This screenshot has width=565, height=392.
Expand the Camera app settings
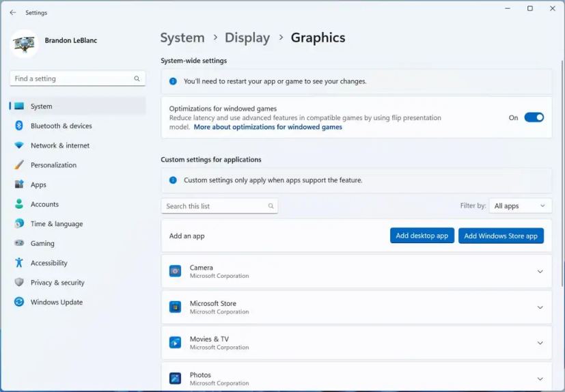click(x=540, y=272)
